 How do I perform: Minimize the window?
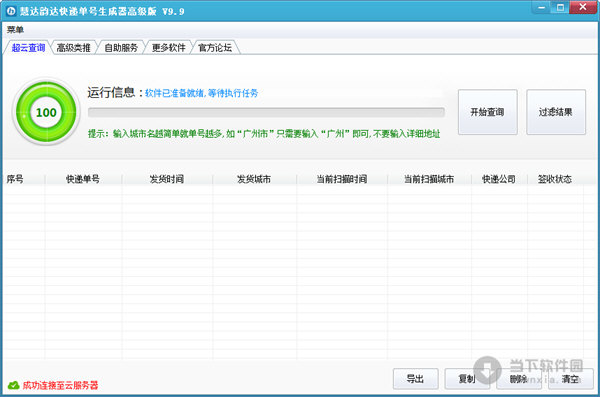pyautogui.click(x=541, y=7)
